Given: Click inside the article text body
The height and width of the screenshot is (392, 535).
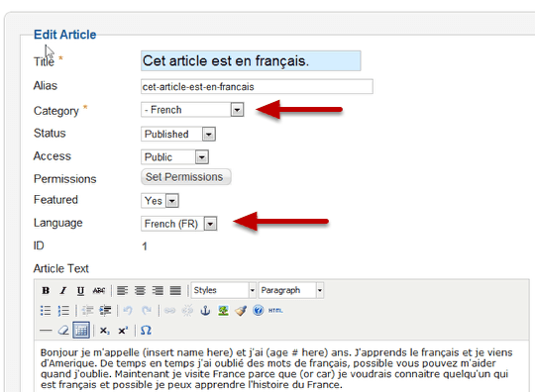Looking at the screenshot, I should tap(281, 366).
